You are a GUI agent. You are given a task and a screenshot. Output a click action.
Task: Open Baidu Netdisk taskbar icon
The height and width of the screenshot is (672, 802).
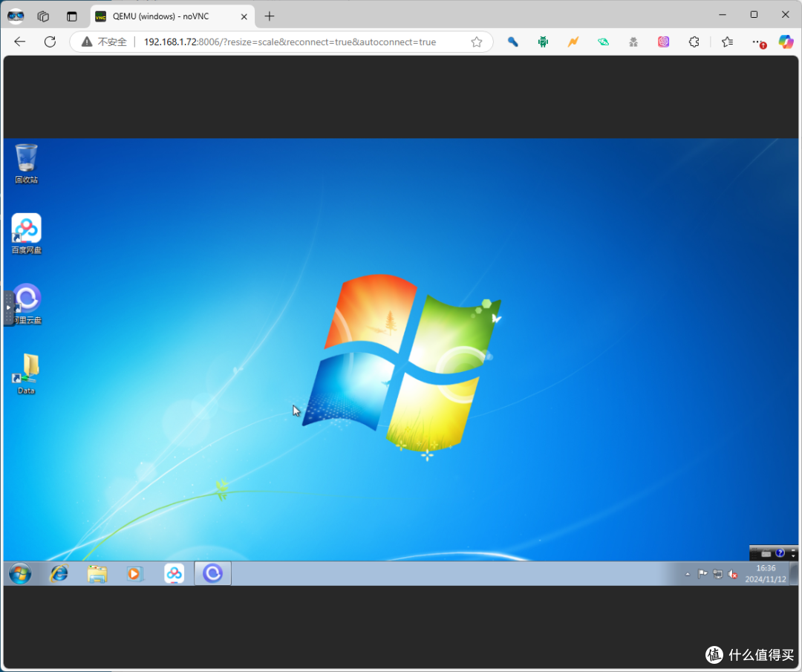[x=174, y=574]
